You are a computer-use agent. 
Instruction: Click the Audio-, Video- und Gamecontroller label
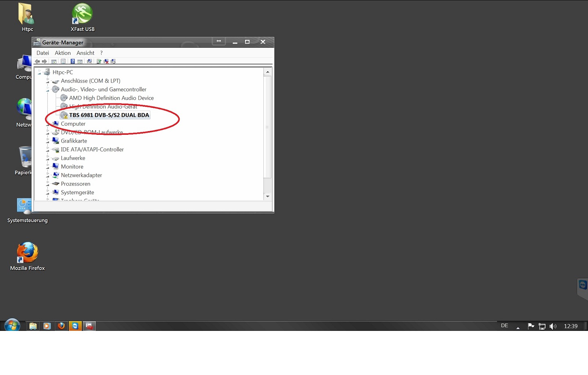(x=103, y=89)
